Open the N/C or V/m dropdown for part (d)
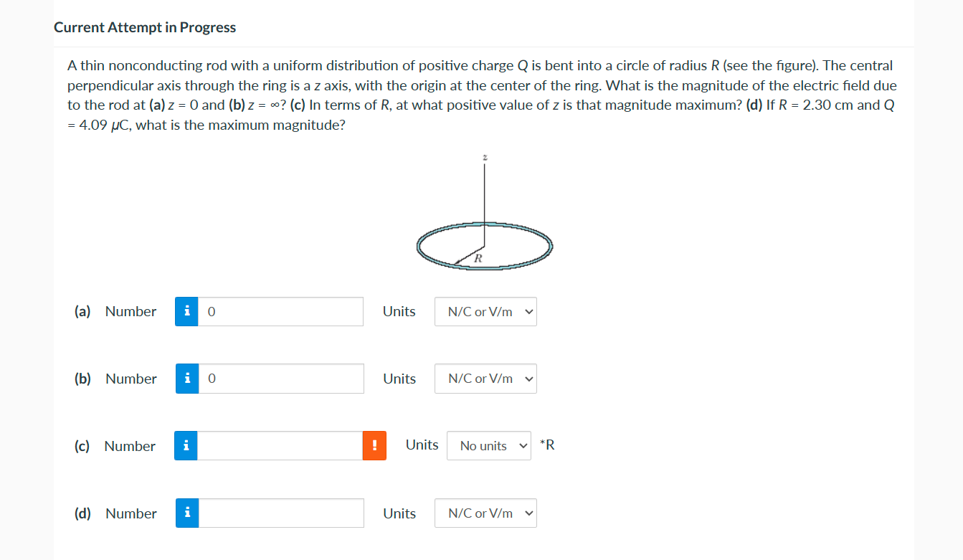The height and width of the screenshot is (560, 963). (485, 513)
